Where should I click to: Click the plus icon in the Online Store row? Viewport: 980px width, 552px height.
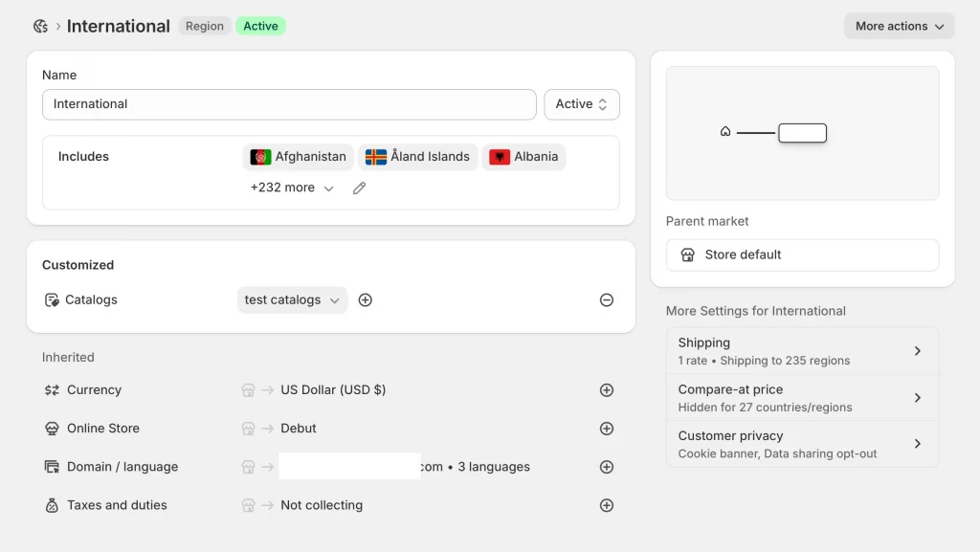click(606, 429)
